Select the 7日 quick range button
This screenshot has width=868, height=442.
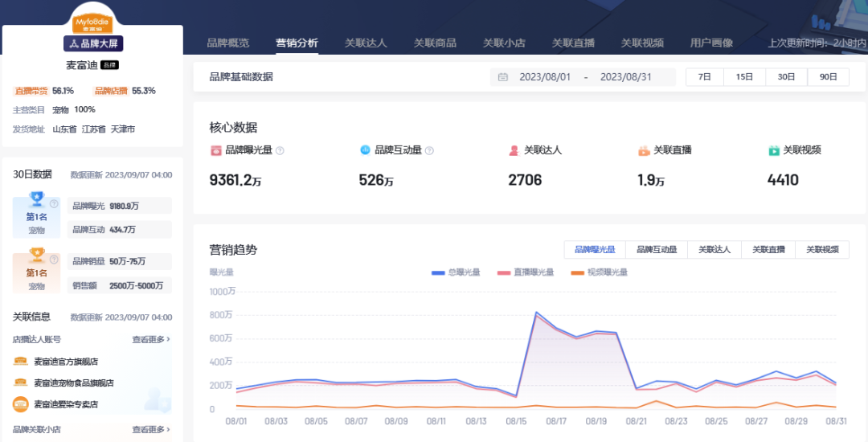point(705,77)
